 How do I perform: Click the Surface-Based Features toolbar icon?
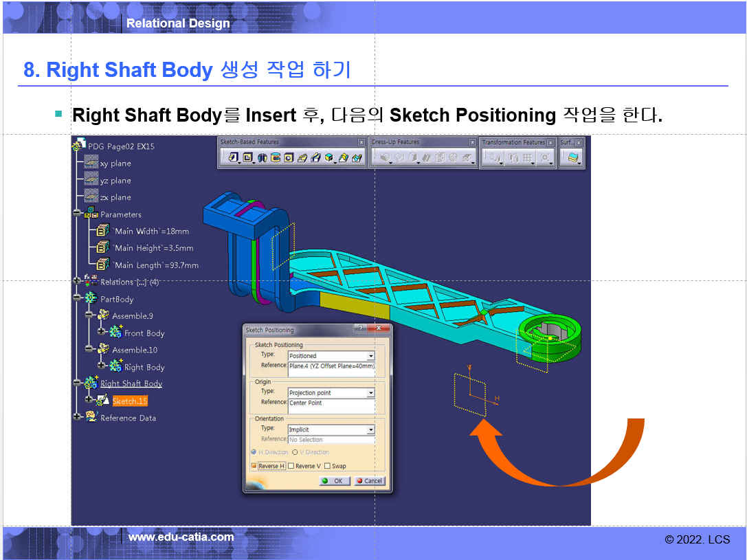click(572, 158)
